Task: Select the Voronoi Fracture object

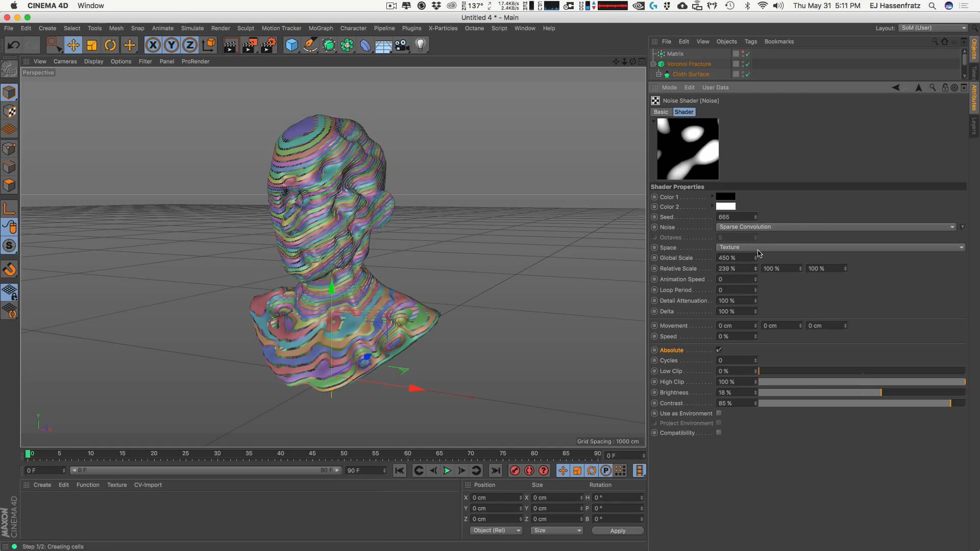Action: coord(689,64)
